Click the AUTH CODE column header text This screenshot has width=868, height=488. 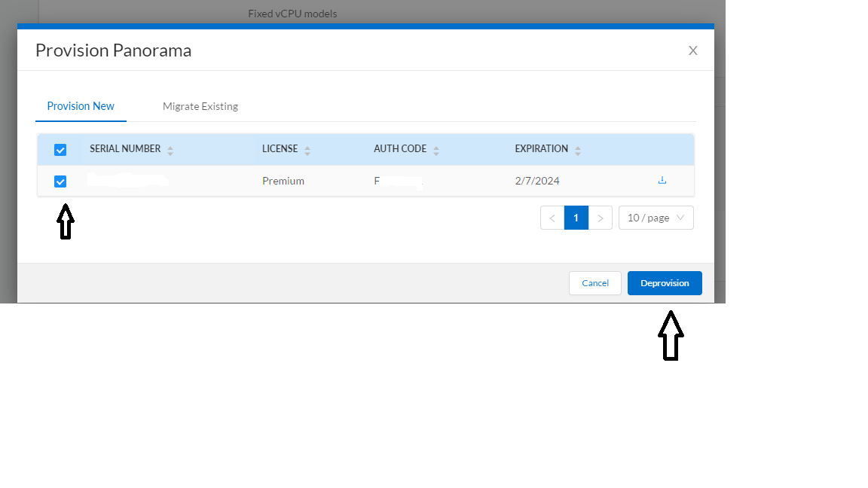point(400,149)
